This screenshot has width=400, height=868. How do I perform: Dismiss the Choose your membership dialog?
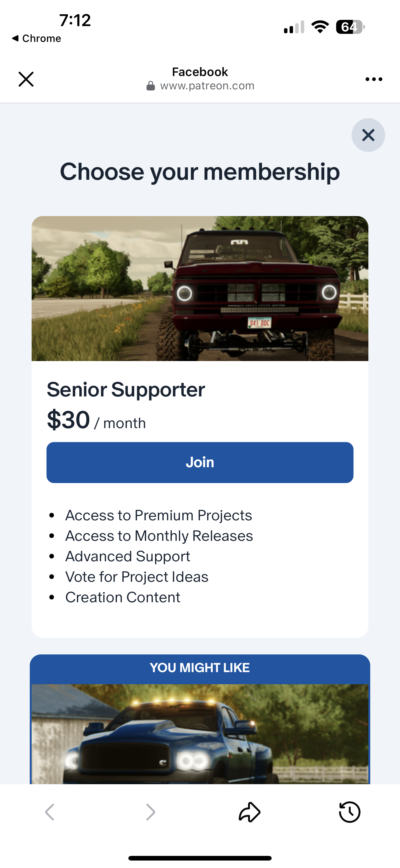coord(368,135)
